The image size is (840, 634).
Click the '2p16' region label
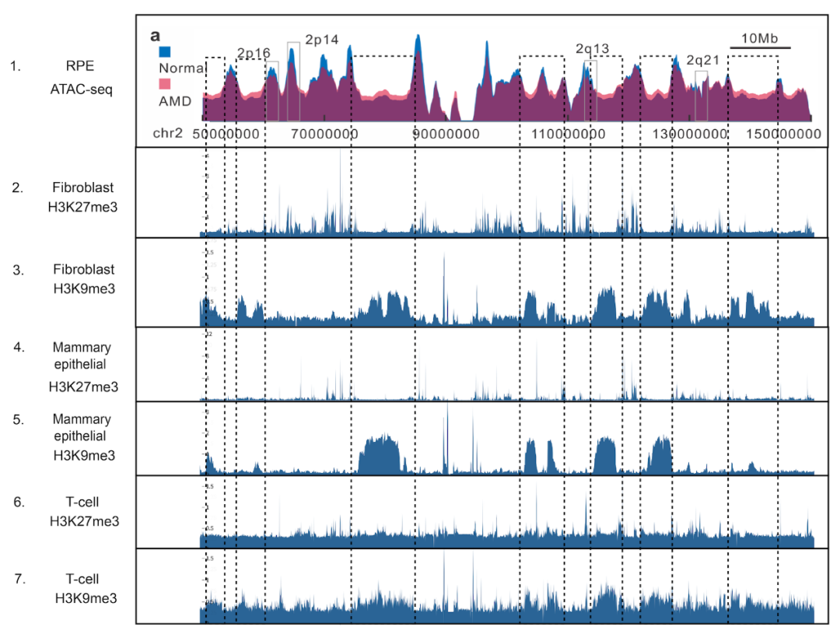254,53
